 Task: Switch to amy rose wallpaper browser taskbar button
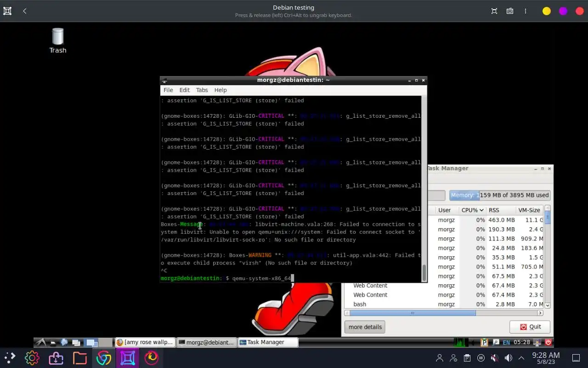(x=145, y=342)
